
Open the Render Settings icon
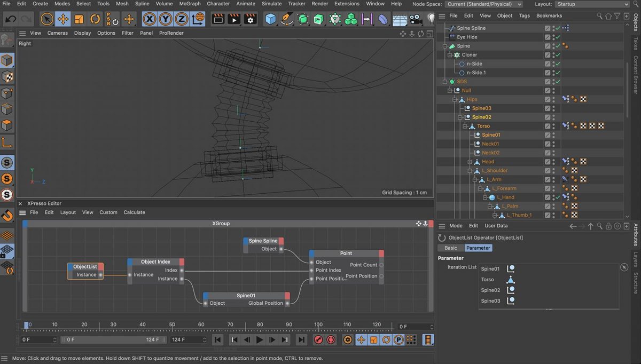249,19
